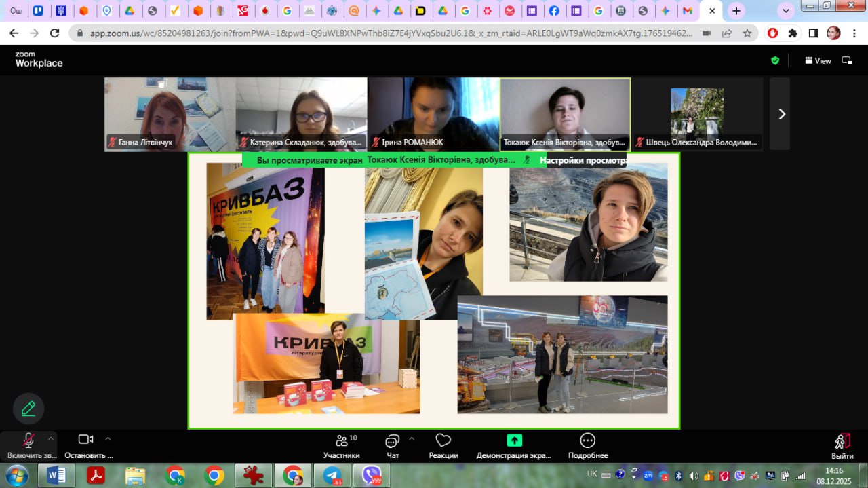Click the Настройки просмотра view options button

583,161
